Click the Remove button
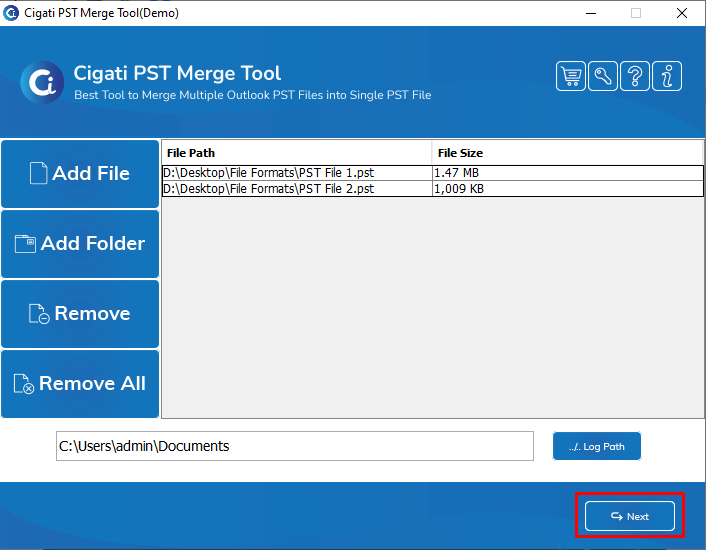 tap(80, 314)
